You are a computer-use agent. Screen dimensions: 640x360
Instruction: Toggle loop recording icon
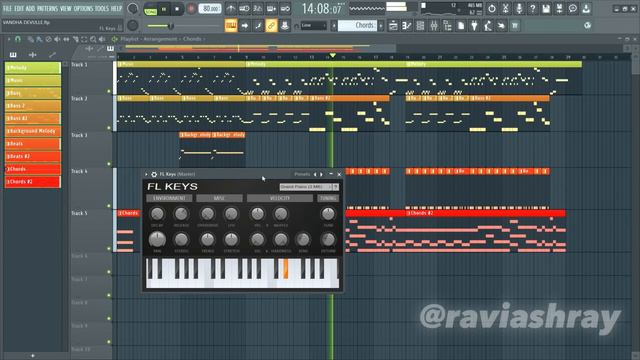(x=285, y=9)
